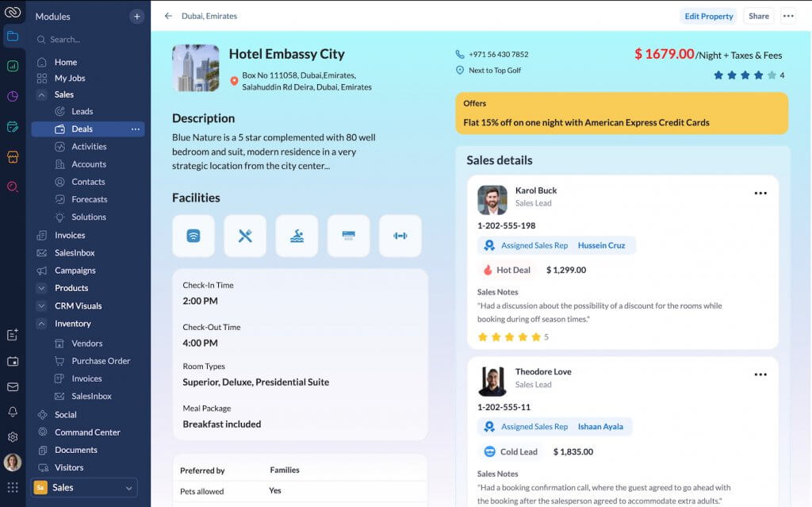Open the three-dot menu on Karol Buck's card
This screenshot has width=812, height=507.
point(760,192)
